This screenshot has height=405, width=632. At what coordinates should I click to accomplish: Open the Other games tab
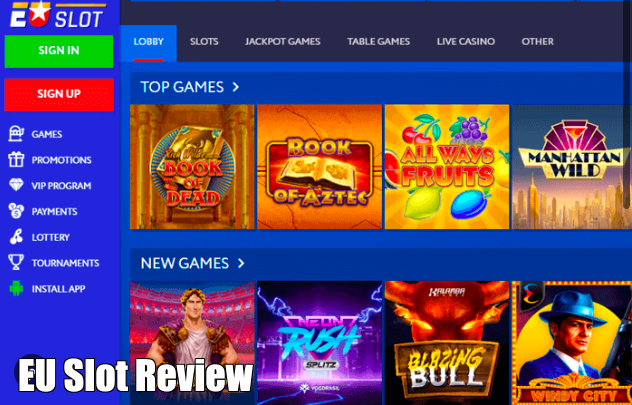537,42
